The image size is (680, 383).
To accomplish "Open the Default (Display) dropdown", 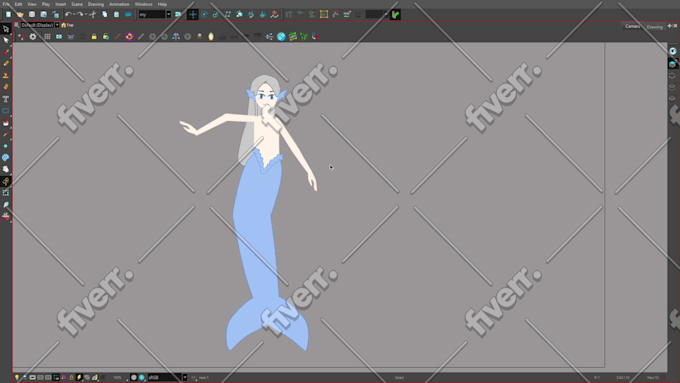I will pyautogui.click(x=57, y=25).
